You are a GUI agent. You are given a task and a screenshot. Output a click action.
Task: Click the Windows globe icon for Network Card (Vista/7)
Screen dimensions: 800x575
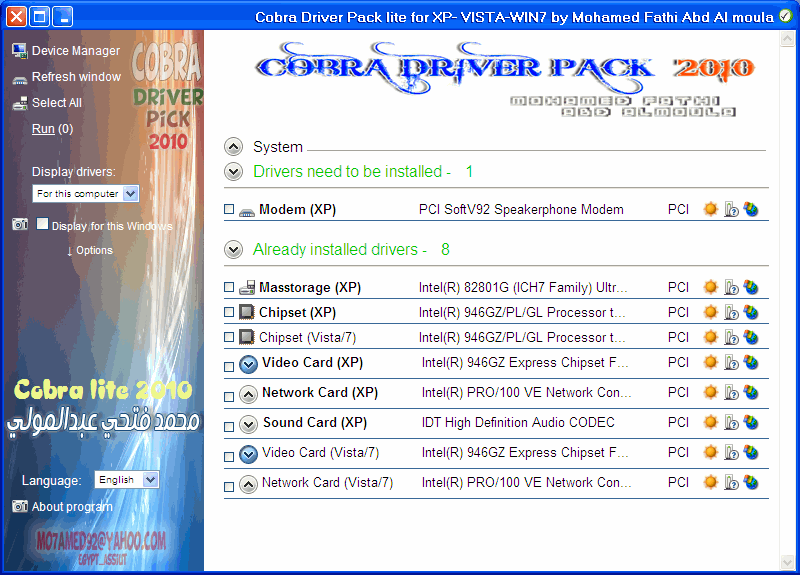pos(751,483)
